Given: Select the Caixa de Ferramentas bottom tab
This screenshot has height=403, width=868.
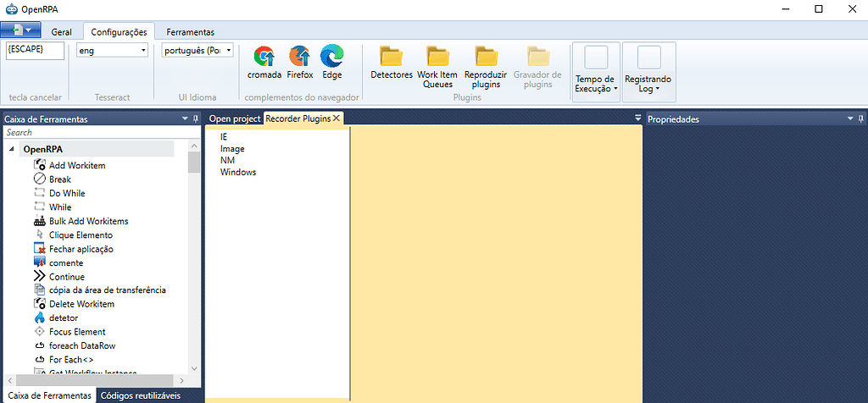Looking at the screenshot, I should tap(50, 396).
